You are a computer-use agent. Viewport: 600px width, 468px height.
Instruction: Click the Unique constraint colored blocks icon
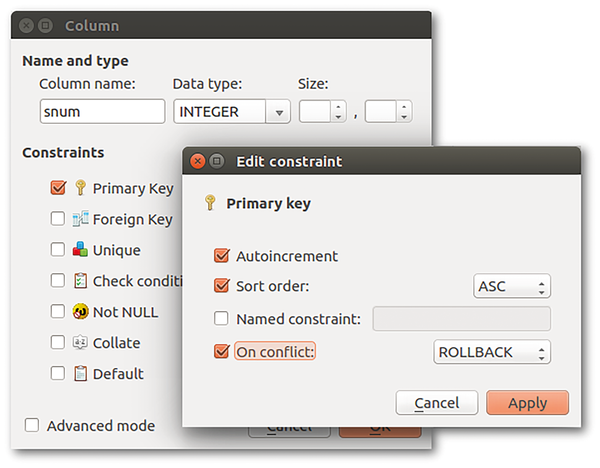[80, 250]
